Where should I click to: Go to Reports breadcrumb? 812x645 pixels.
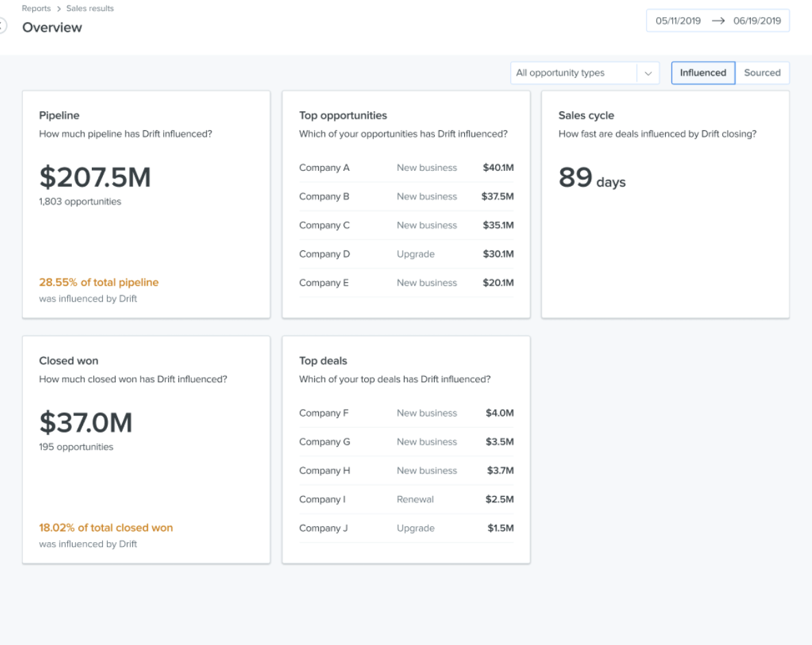click(36, 9)
